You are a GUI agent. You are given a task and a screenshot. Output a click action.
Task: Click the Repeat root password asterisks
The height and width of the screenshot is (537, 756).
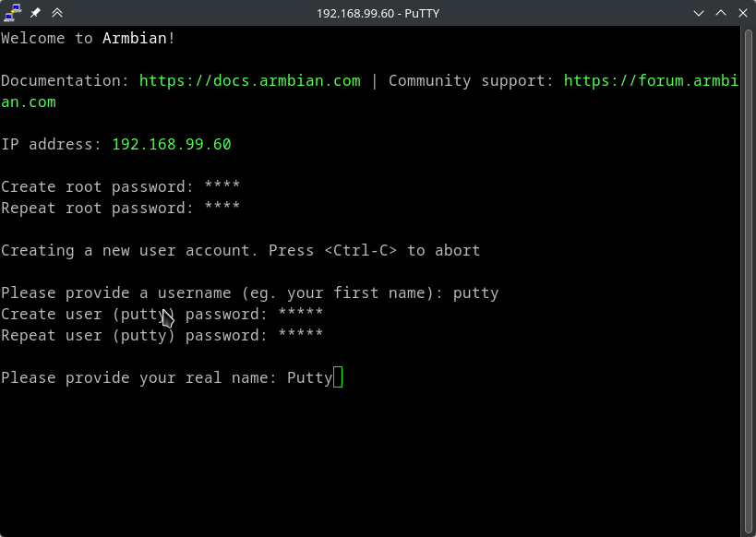(x=222, y=208)
